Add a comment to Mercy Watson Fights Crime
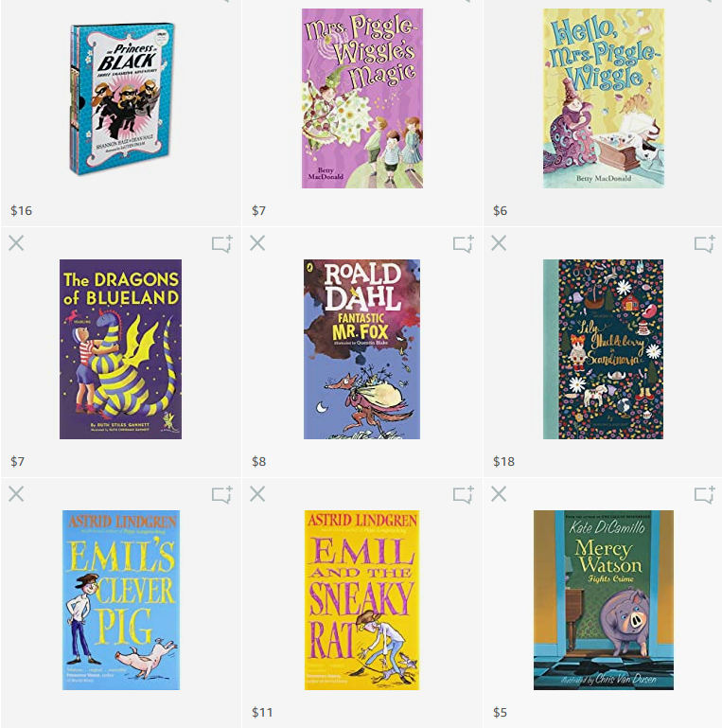 pyautogui.click(x=705, y=495)
